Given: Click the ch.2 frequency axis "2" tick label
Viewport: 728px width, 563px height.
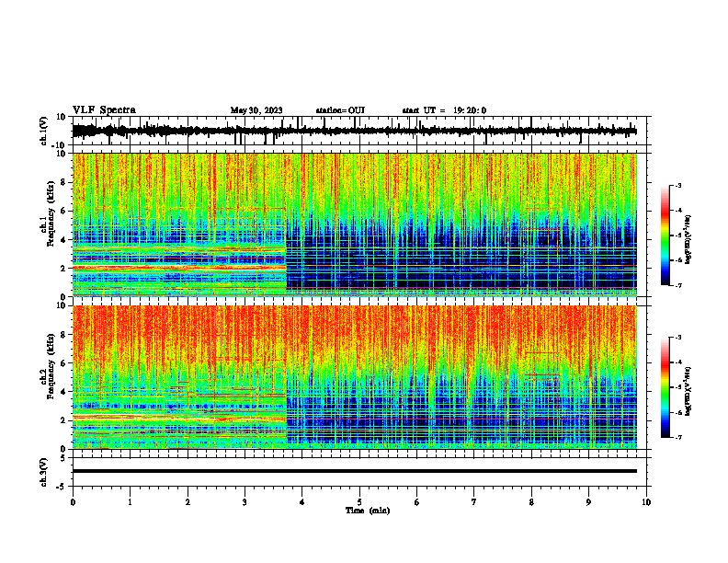Looking at the screenshot, I should tap(63, 420).
